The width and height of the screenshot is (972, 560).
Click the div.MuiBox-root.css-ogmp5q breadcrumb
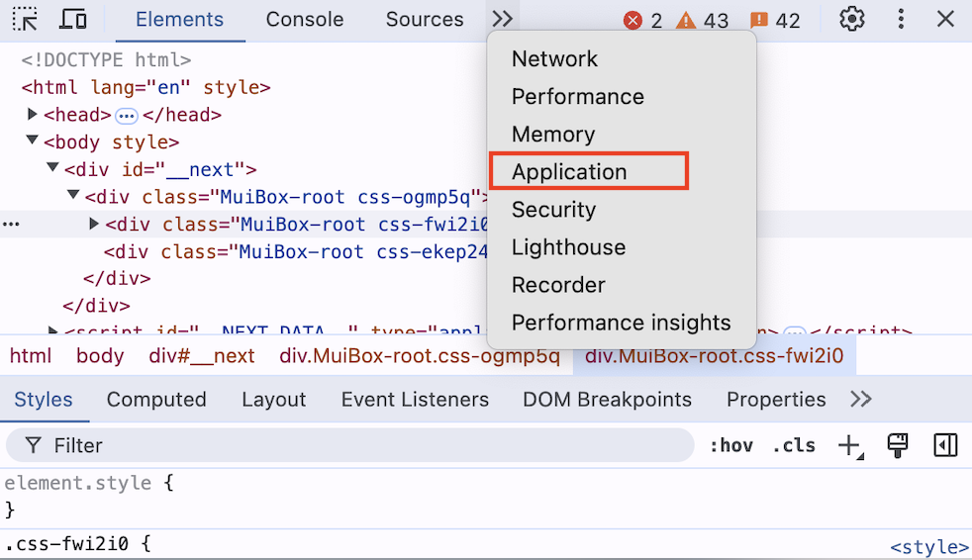tap(420, 356)
